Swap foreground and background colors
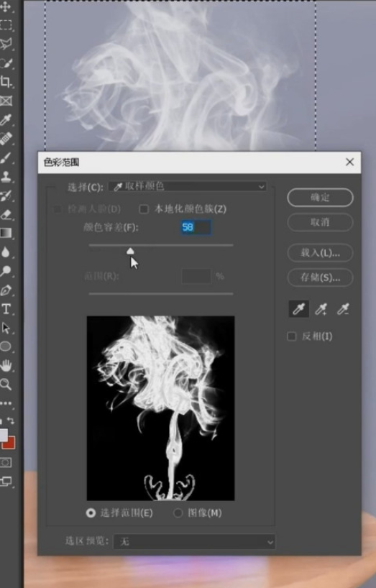The width and height of the screenshot is (376, 588). [x=11, y=421]
